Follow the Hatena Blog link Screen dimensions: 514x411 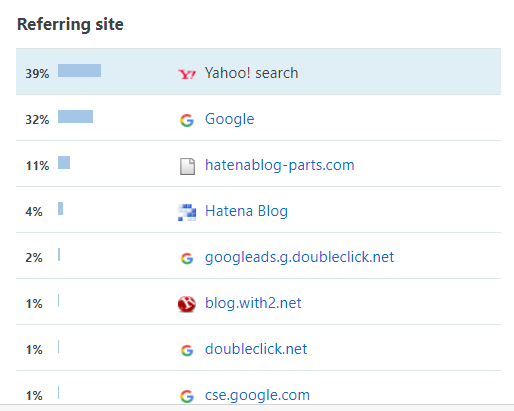point(246,211)
